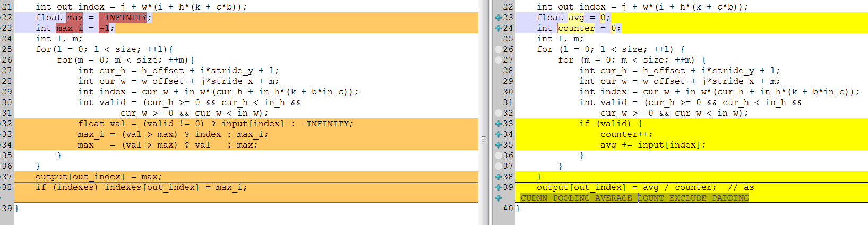Click the plus marker beside right line 39
Image resolution: width=868 pixels, height=225 pixels.
click(x=499, y=187)
